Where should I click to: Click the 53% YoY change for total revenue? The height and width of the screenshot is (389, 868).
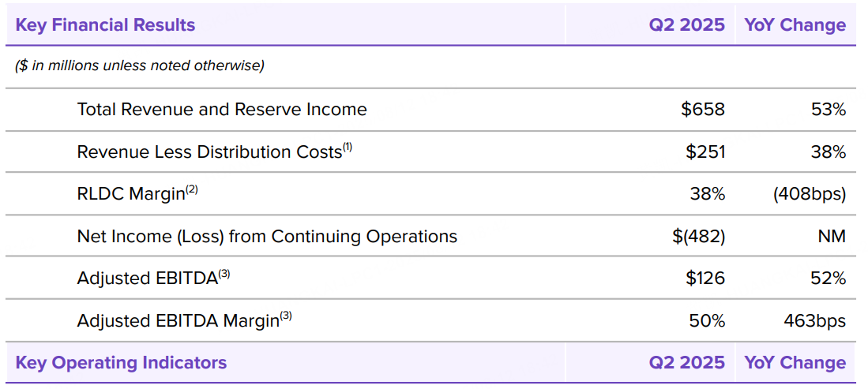pos(829,110)
